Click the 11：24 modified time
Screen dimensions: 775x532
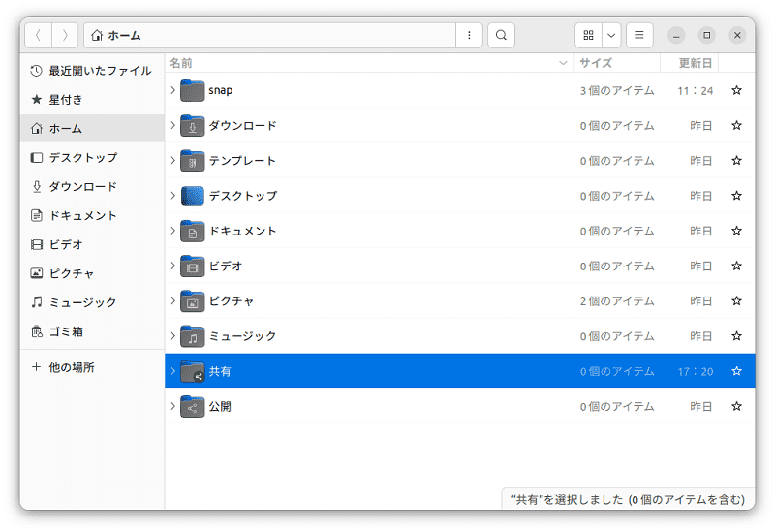[696, 91]
